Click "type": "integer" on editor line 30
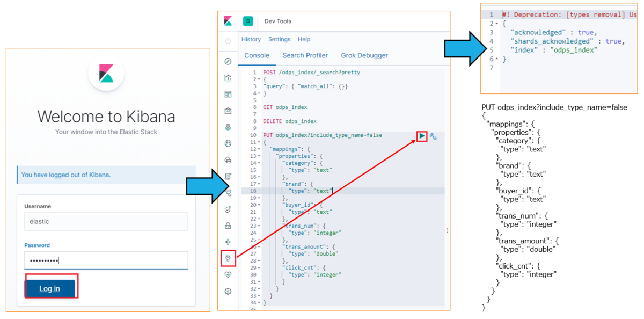Image resolution: width=644 pixels, height=319 pixels. tap(315, 275)
